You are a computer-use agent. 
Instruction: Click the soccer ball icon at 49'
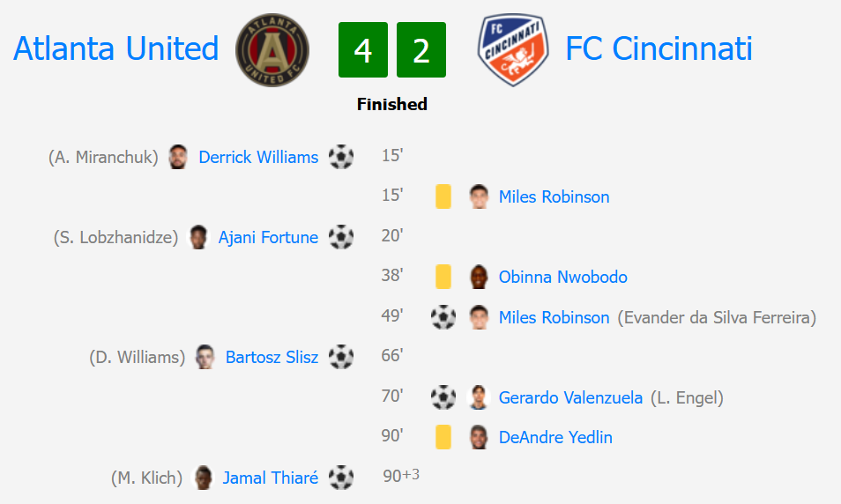pyautogui.click(x=443, y=317)
